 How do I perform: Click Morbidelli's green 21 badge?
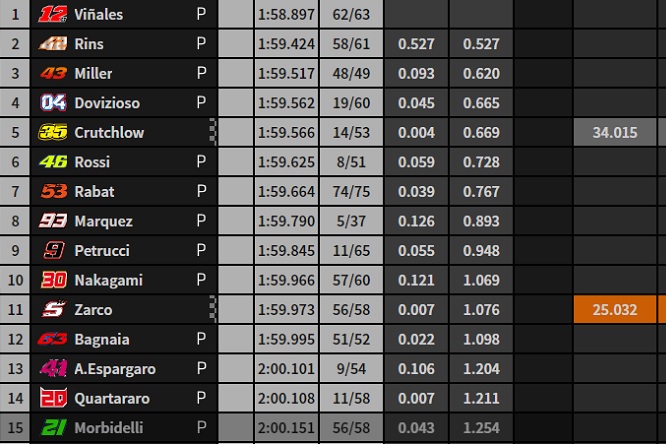click(54, 427)
